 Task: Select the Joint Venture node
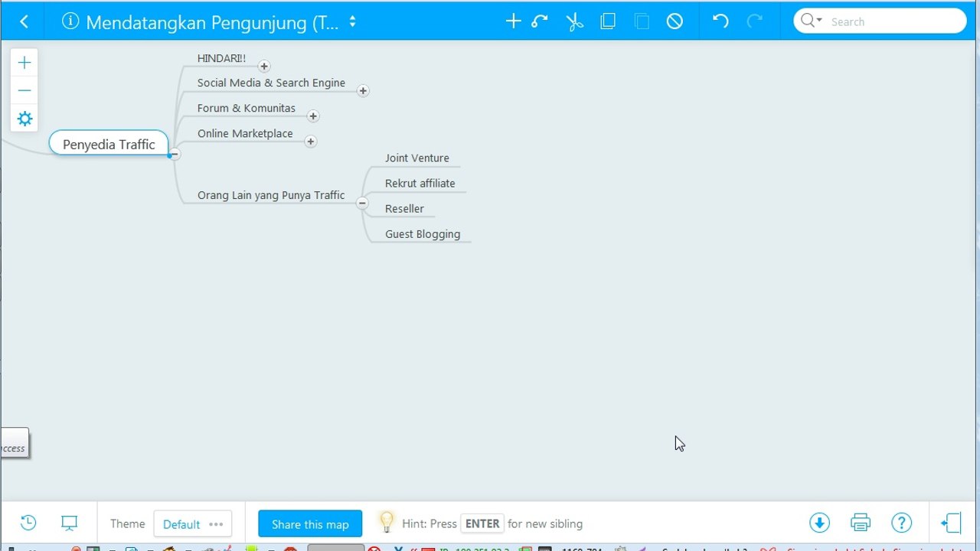click(x=417, y=158)
